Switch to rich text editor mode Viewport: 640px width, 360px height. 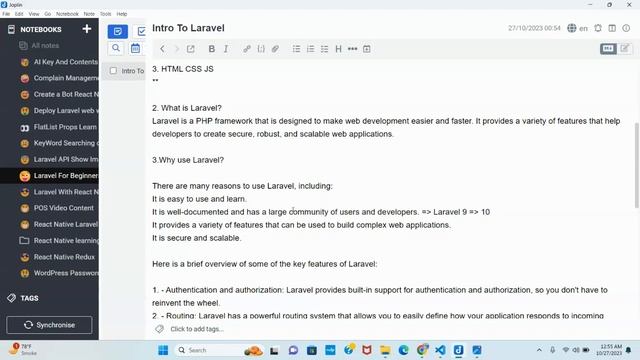(624, 49)
